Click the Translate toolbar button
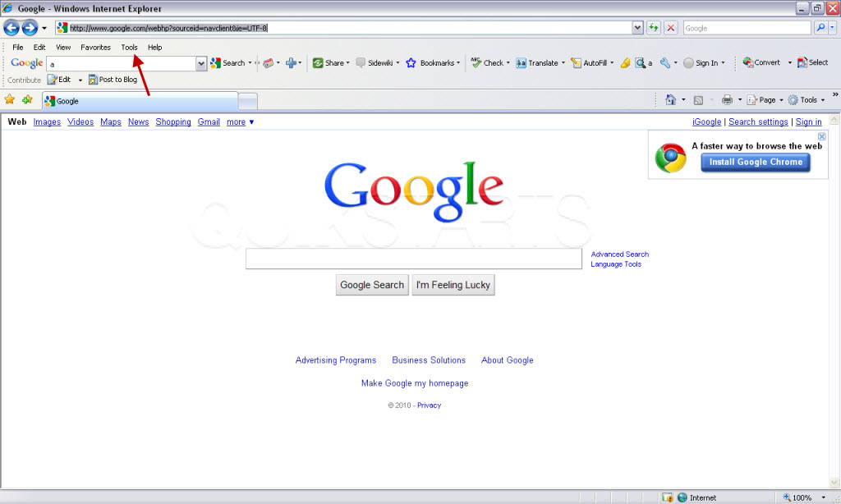841x504 pixels. [537, 62]
